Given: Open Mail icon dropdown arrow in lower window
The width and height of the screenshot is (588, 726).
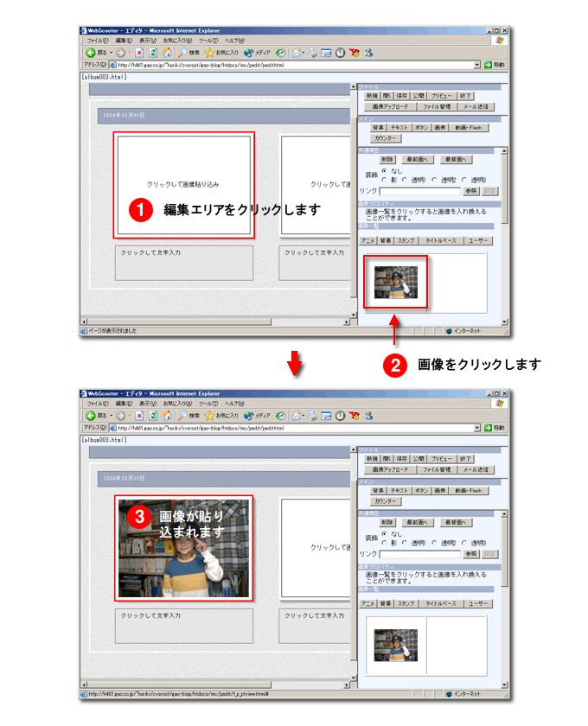Looking at the screenshot, I should point(304,416).
